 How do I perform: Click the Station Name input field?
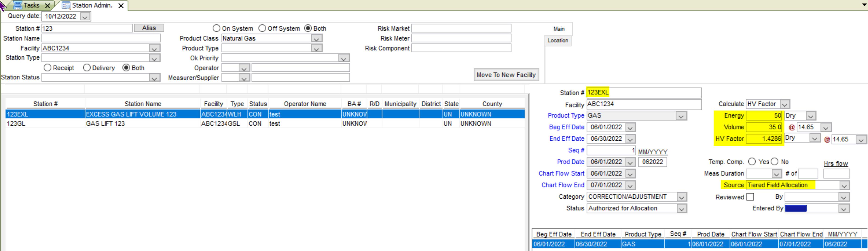pos(101,38)
